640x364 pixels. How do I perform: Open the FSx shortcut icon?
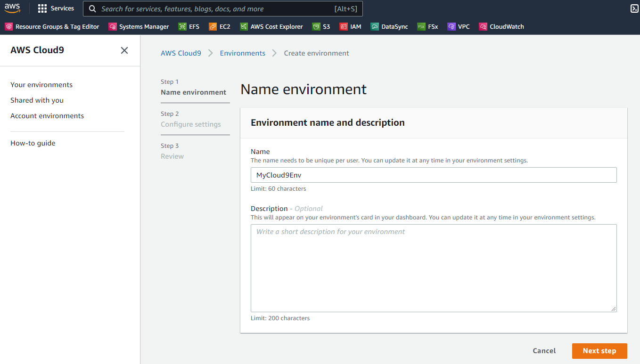click(421, 27)
